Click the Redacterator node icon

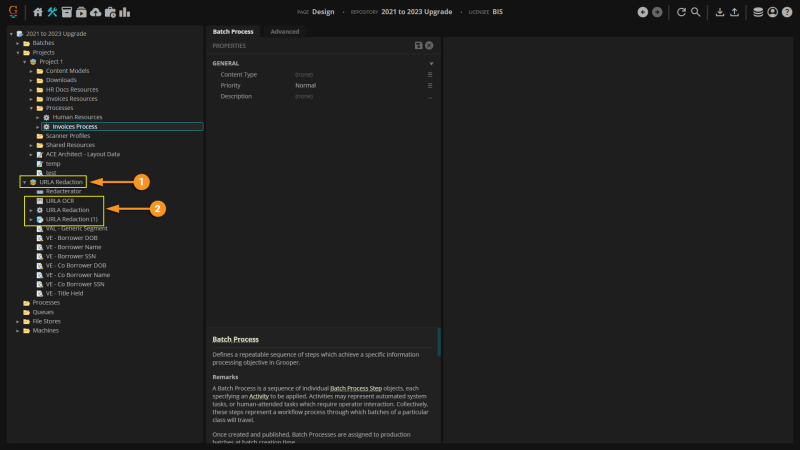click(x=40, y=192)
